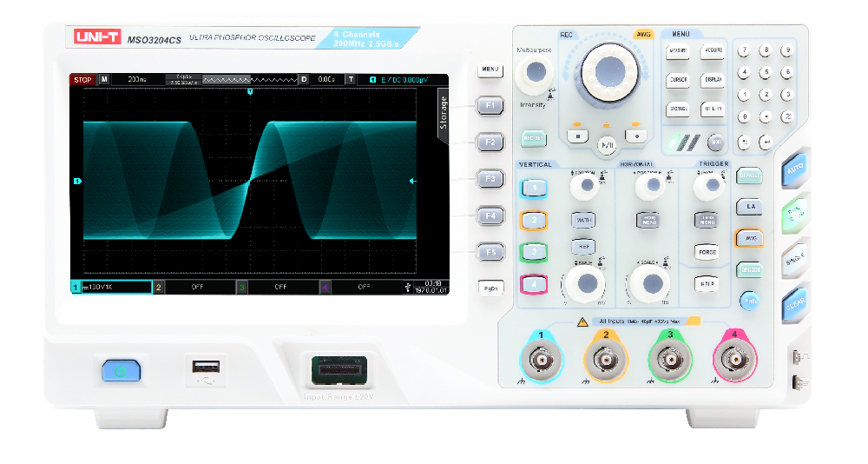868x464 pixels.
Task: Select the F2 softkey
Action: click(x=490, y=143)
